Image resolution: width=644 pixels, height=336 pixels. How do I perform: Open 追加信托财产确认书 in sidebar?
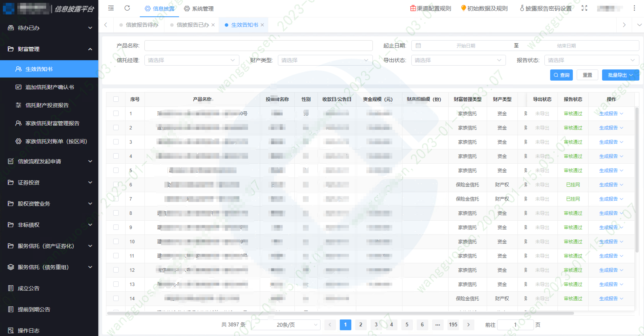coord(49,87)
